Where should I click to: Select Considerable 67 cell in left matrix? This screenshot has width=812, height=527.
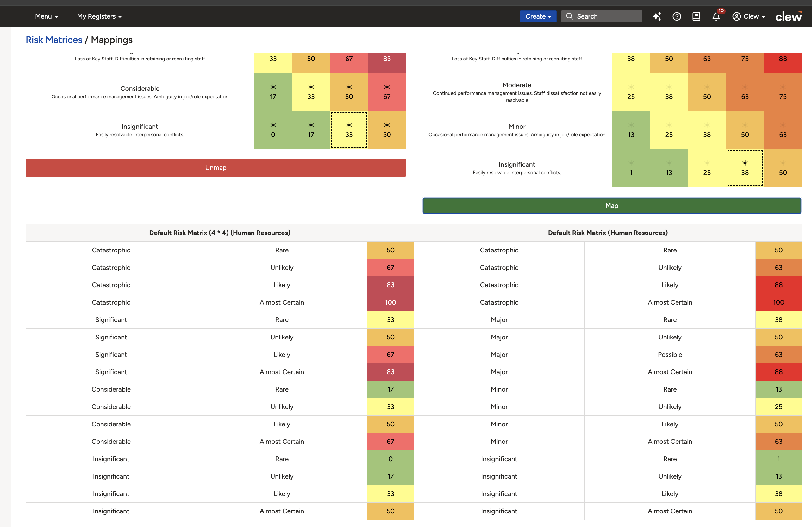tap(387, 92)
